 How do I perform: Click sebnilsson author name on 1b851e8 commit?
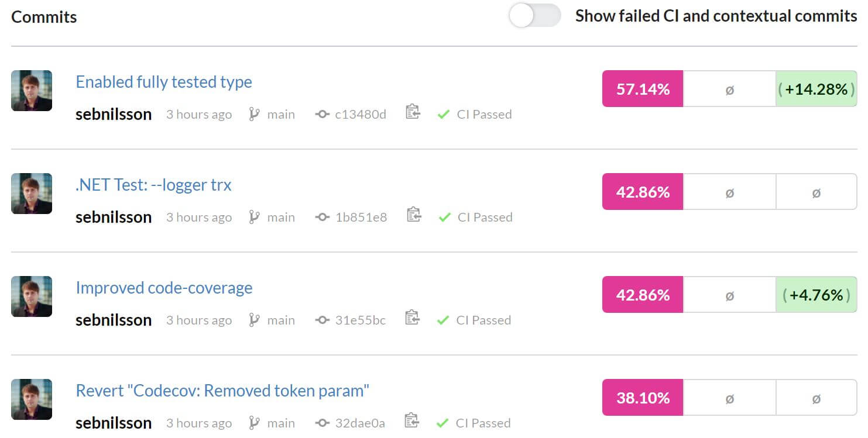click(114, 217)
